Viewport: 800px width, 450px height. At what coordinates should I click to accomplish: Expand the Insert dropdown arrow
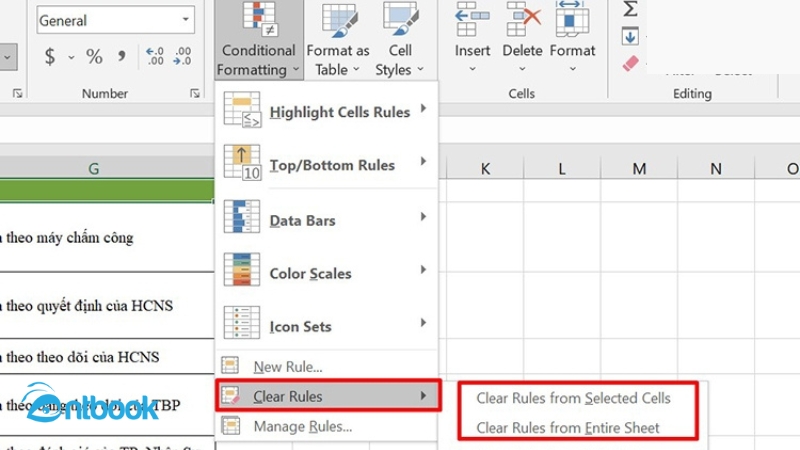pyautogui.click(x=472, y=68)
